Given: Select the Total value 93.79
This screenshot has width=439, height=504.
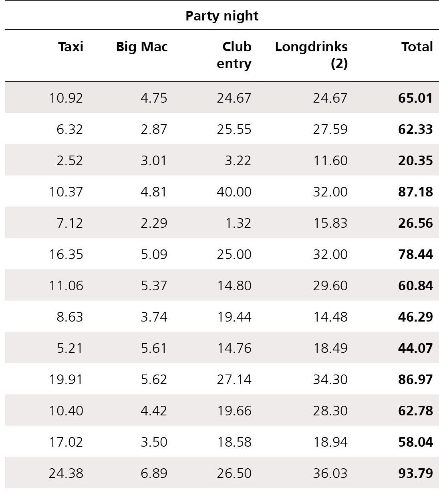Looking at the screenshot, I should [x=415, y=474].
